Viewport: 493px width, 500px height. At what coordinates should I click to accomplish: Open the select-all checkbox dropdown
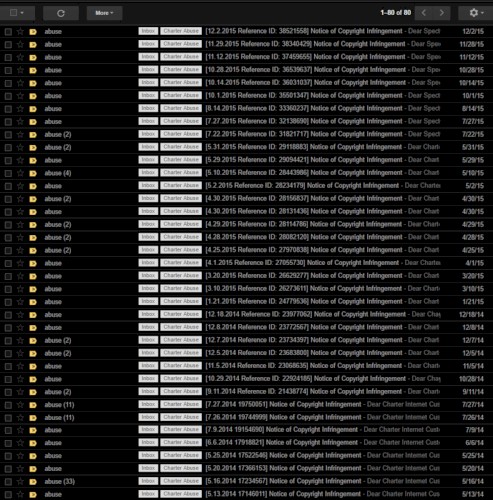[22, 13]
